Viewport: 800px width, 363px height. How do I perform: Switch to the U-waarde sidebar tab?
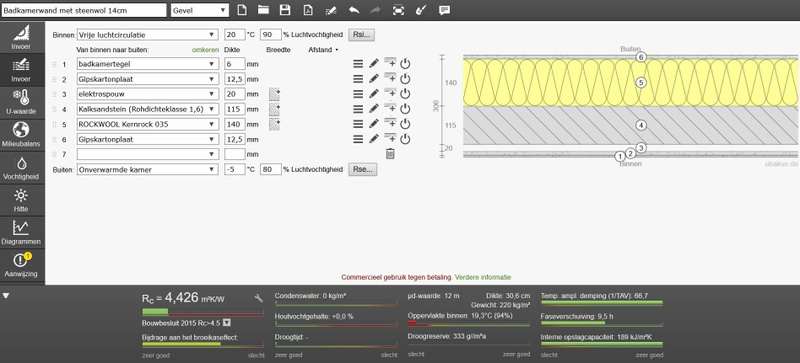22,102
